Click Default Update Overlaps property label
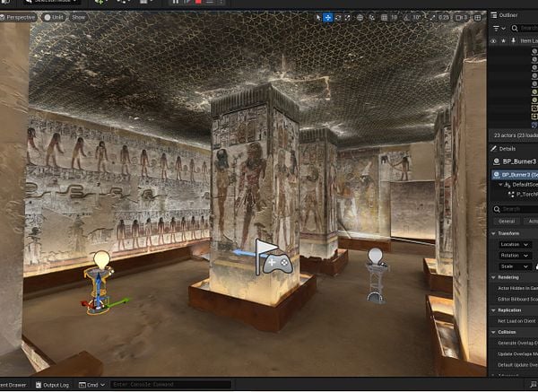 pos(517,365)
